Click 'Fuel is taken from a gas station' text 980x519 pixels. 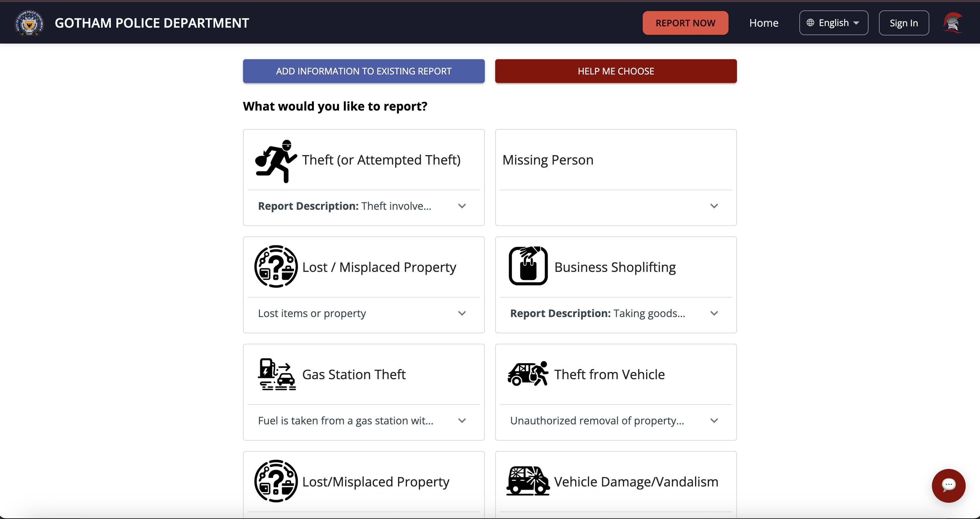(x=345, y=421)
